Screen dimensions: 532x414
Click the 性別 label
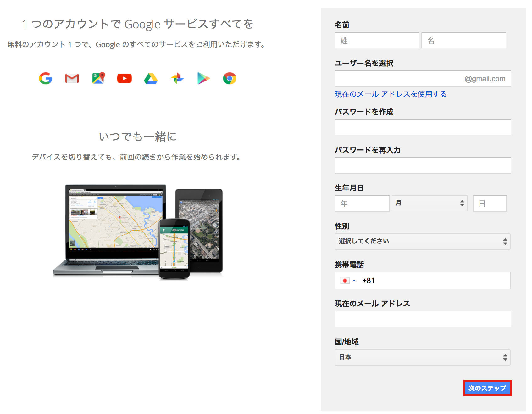point(342,226)
